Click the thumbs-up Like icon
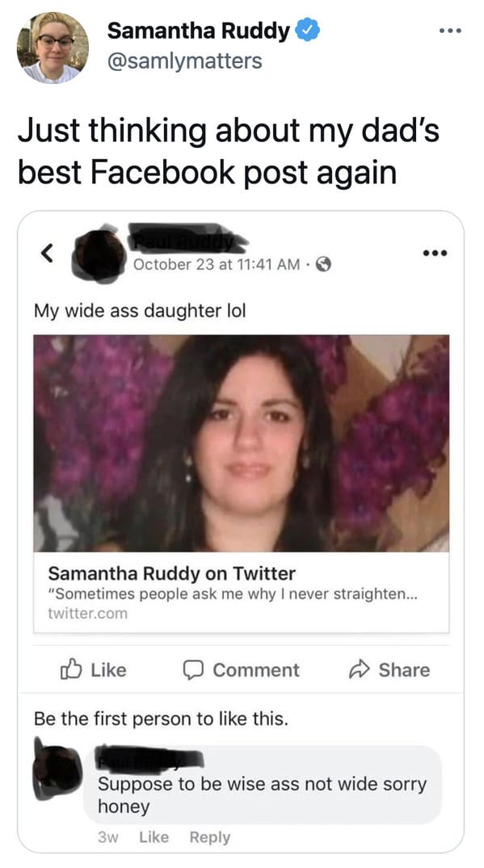The image size is (484, 868). (x=70, y=670)
